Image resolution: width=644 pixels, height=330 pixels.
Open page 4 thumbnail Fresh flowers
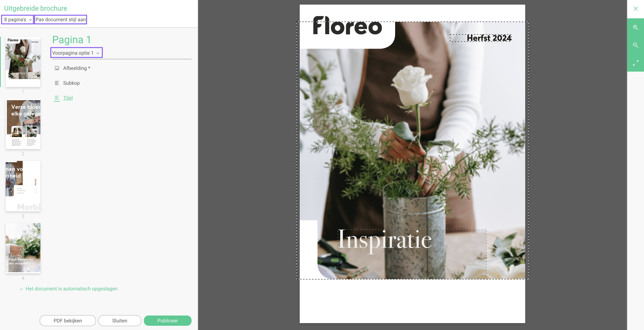23,248
